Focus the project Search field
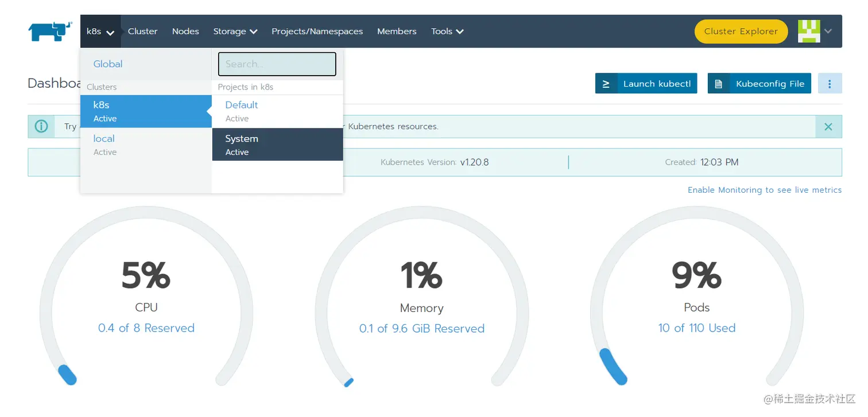The width and height of the screenshot is (868, 417). click(277, 64)
